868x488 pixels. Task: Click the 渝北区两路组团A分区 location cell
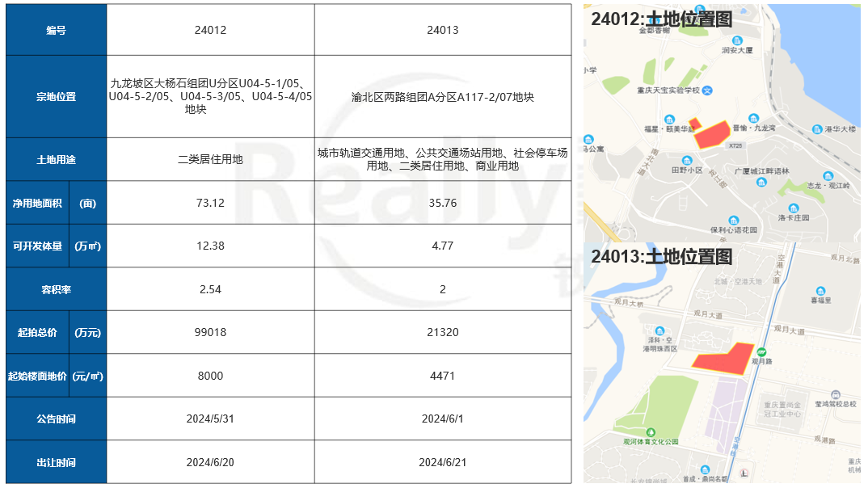click(x=443, y=97)
